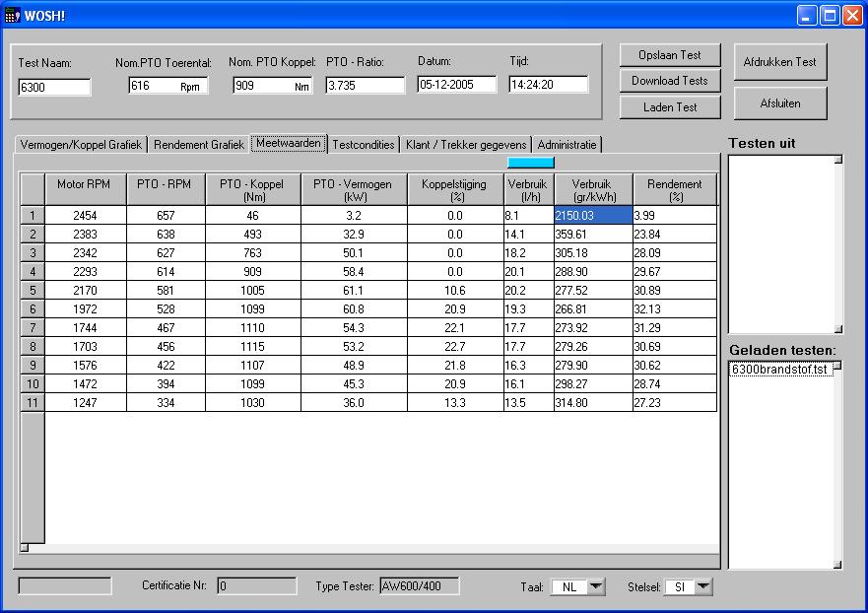868x613 pixels.
Task: Click the Test Naam input field
Action: [x=54, y=87]
